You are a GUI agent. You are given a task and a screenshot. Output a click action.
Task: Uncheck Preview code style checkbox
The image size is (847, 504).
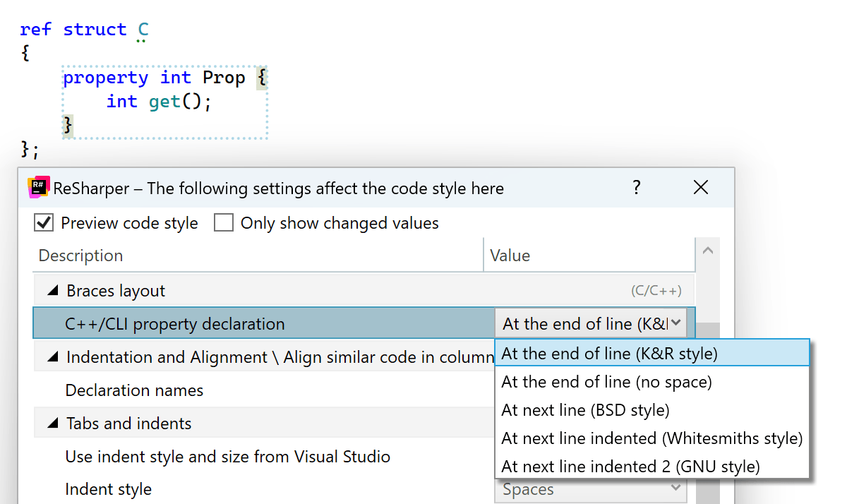tap(44, 223)
